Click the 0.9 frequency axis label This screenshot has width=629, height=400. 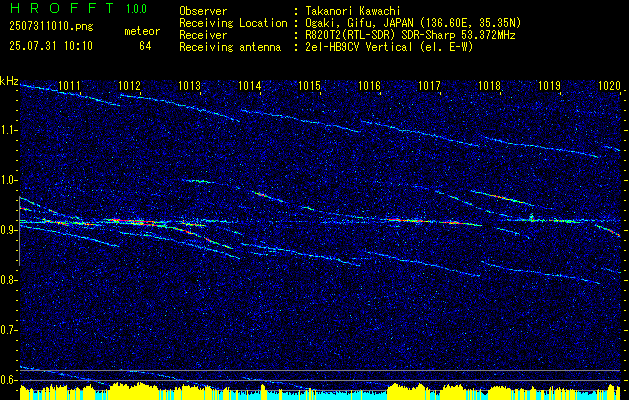(9, 230)
